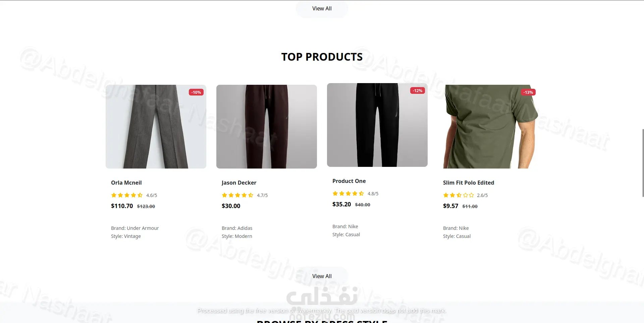
Task: Open the Orla Mcneil product title
Action: click(126, 183)
